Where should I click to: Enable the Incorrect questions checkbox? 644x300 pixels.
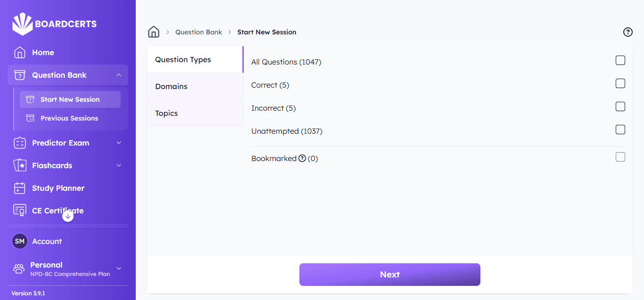coord(620,106)
